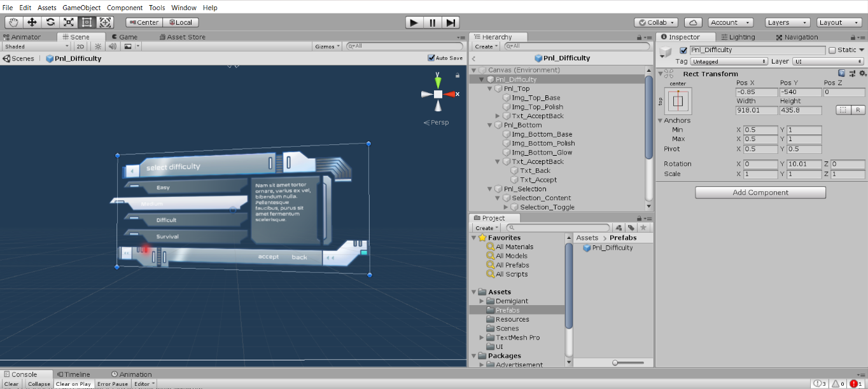Image resolution: width=868 pixels, height=389 pixels.
Task: Select the Move tool
Action: point(31,22)
